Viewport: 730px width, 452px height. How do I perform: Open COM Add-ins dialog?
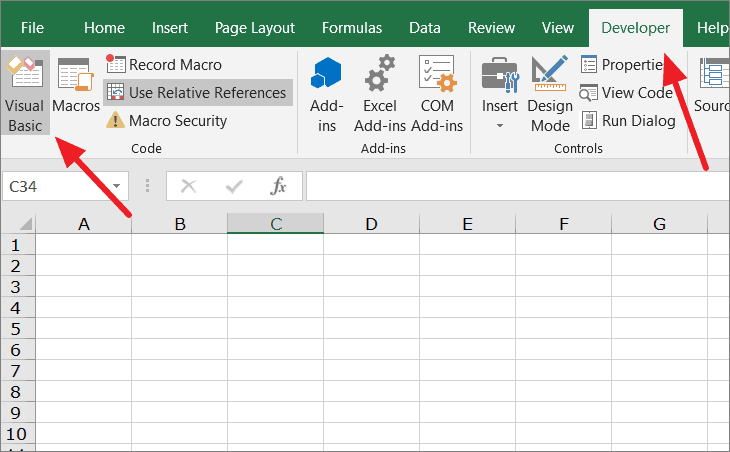pyautogui.click(x=437, y=94)
